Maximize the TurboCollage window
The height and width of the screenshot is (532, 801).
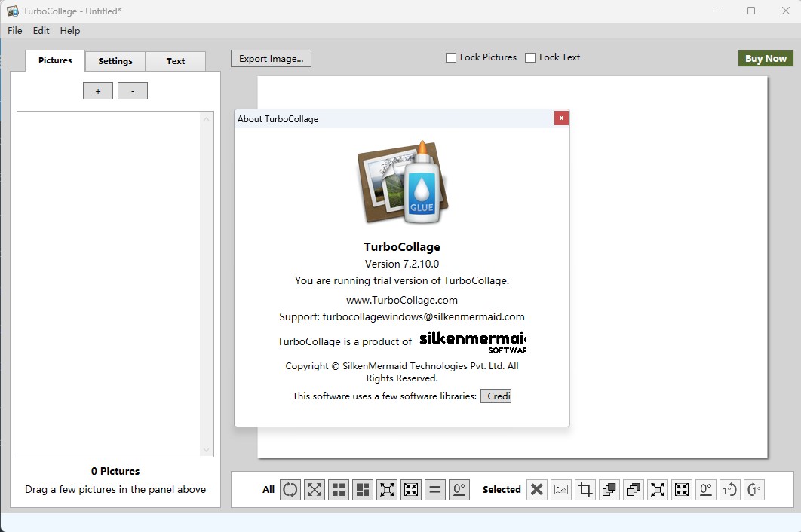pyautogui.click(x=751, y=11)
